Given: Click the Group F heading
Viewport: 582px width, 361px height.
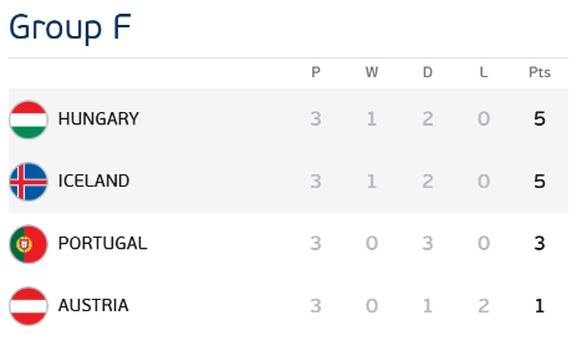Looking at the screenshot, I should [70, 27].
